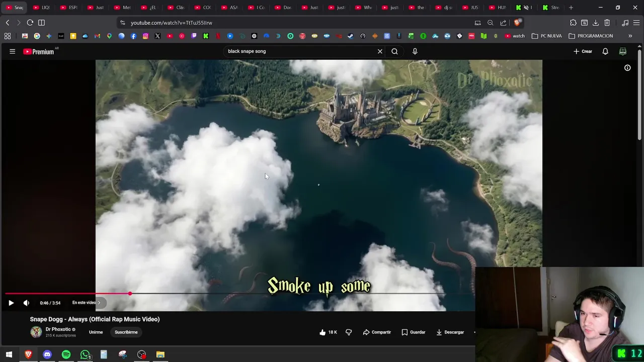Viewport: 644px width, 362px height.
Task: Open Brave main menu
Action: [637, 23]
